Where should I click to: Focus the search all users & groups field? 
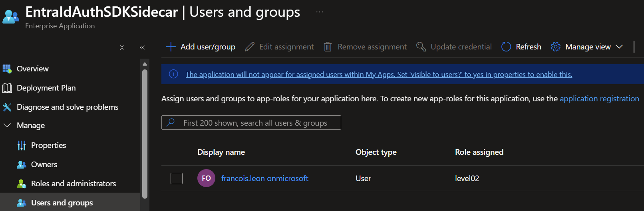[251, 122]
